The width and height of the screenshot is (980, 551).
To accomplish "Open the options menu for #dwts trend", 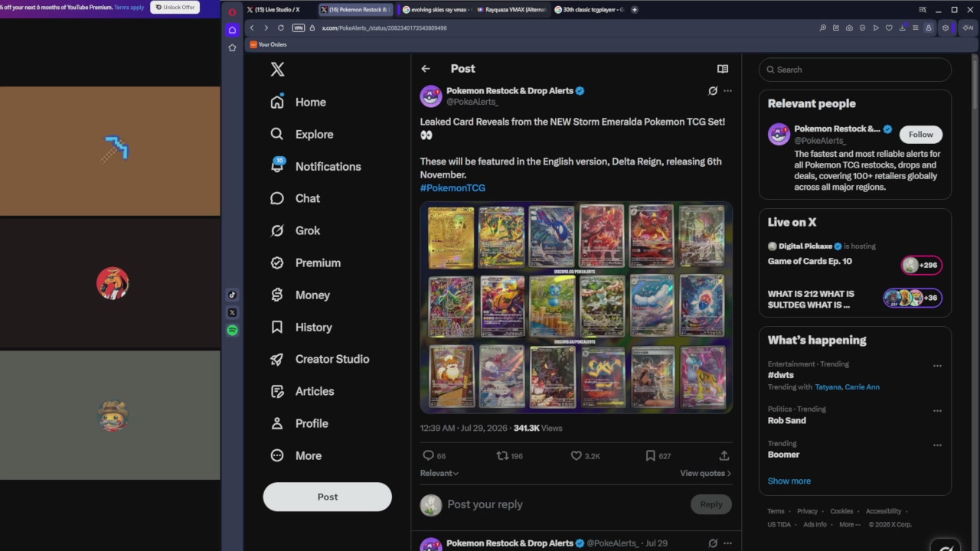I will [937, 366].
